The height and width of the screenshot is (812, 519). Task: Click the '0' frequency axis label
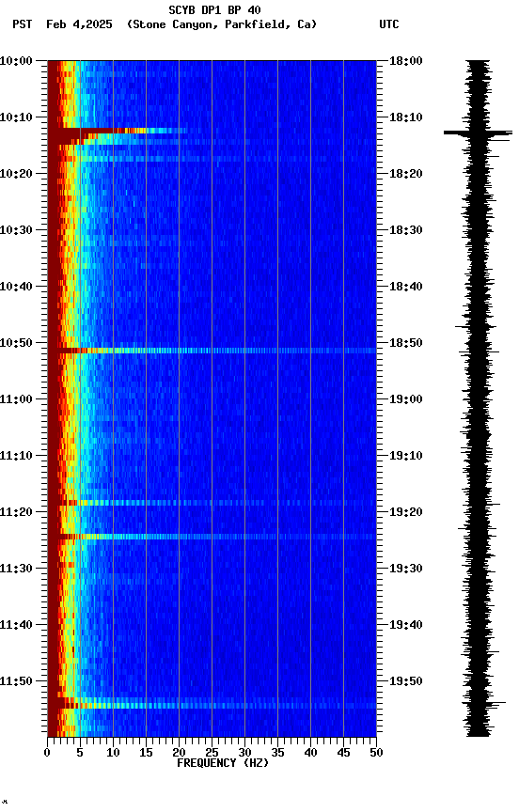pos(47,753)
